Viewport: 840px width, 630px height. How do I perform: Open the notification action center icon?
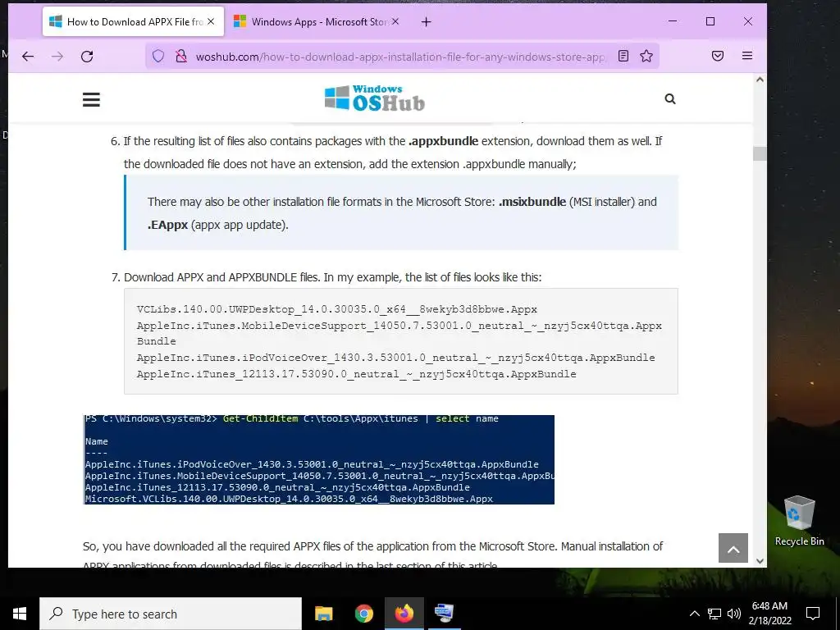tap(813, 614)
